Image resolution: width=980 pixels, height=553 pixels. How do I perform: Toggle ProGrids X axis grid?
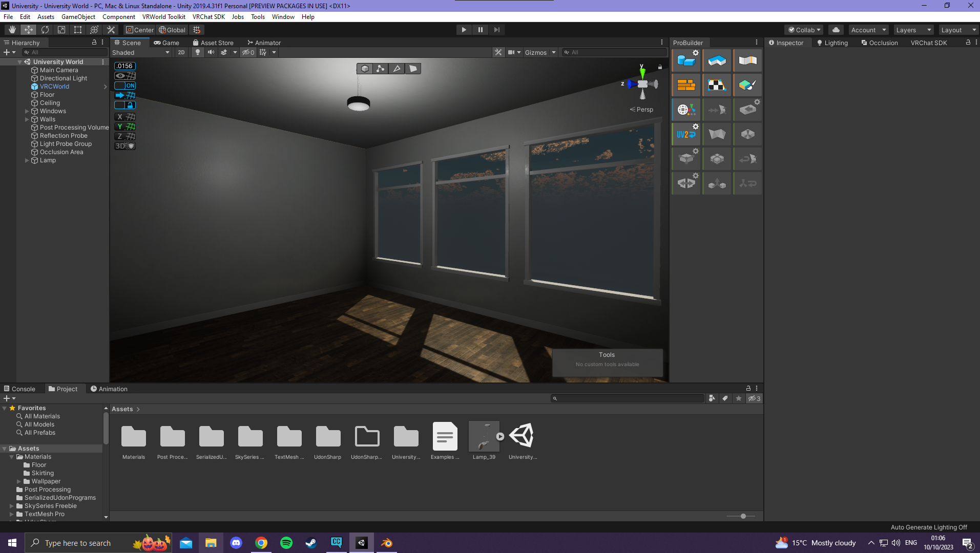[x=125, y=117]
